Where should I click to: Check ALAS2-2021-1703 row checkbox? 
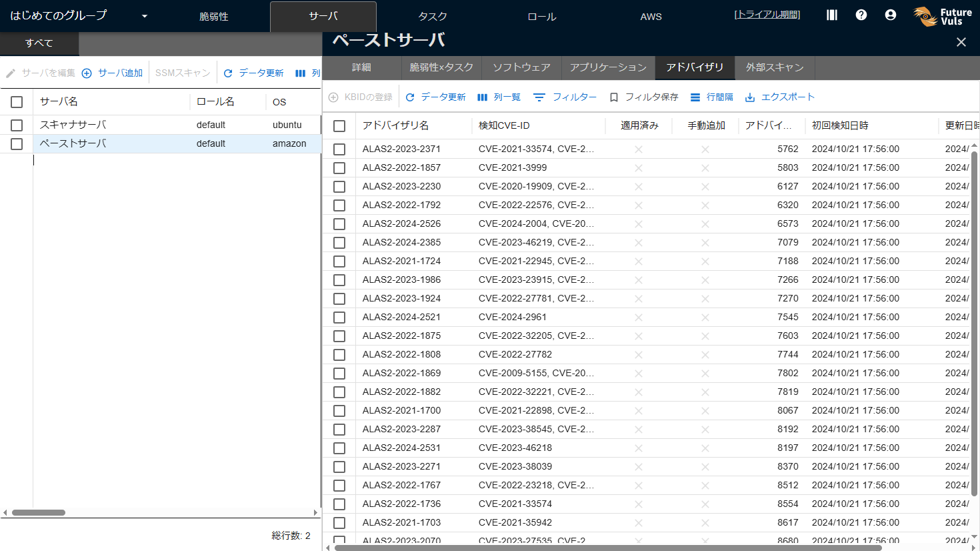(339, 523)
